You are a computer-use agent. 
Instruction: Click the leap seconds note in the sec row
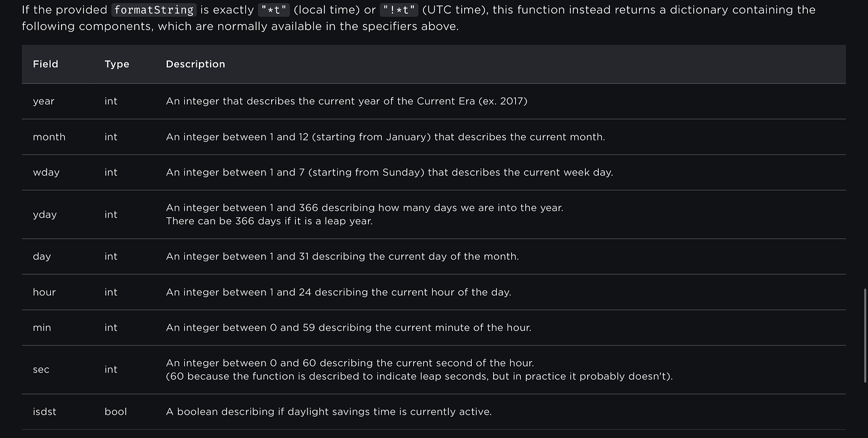[x=419, y=376]
